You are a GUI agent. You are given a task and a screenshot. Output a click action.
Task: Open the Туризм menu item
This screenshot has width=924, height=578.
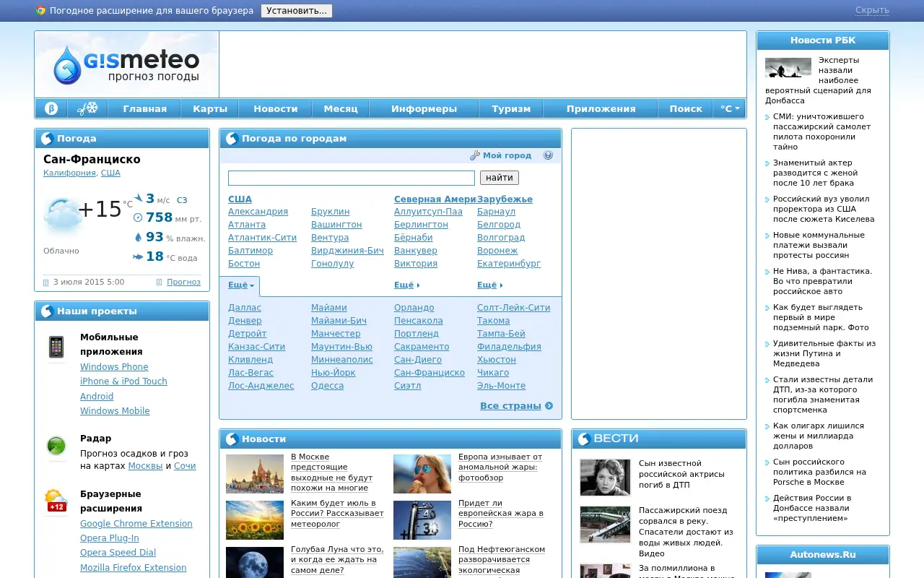pos(511,108)
